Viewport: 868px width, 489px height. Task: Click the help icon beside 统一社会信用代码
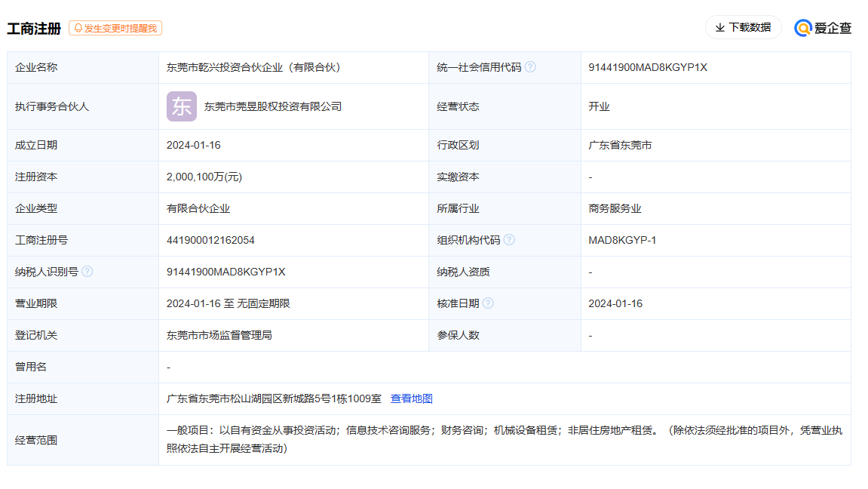coord(531,66)
